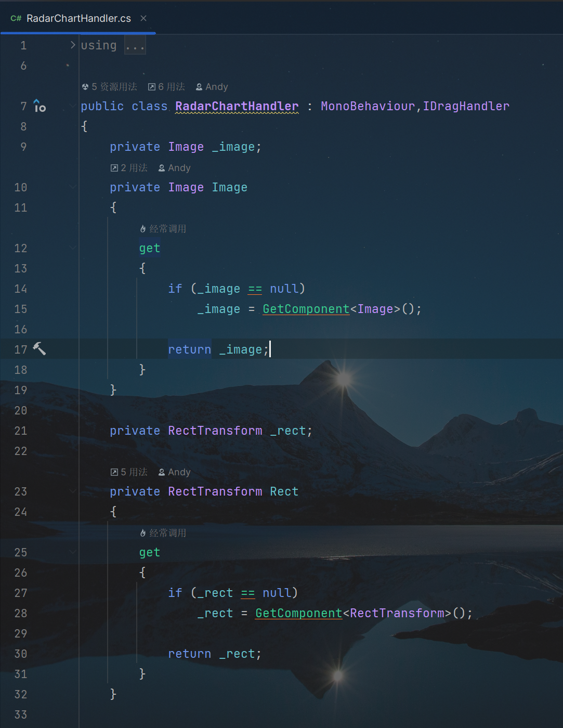Click the C# file icon on tab

point(16,18)
